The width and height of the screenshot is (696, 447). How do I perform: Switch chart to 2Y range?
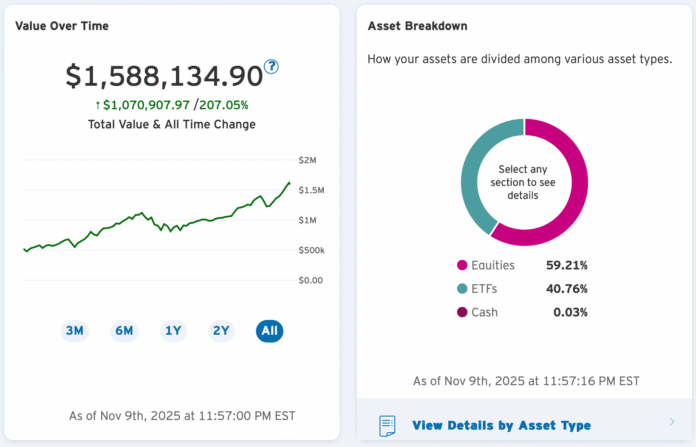point(221,331)
